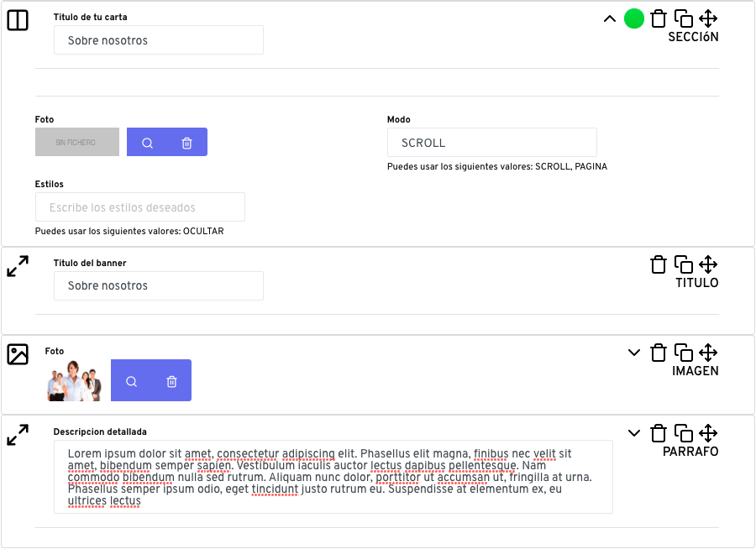
Task: Toggle the expand arrows icon of Titulo del banner
Action: (18, 266)
